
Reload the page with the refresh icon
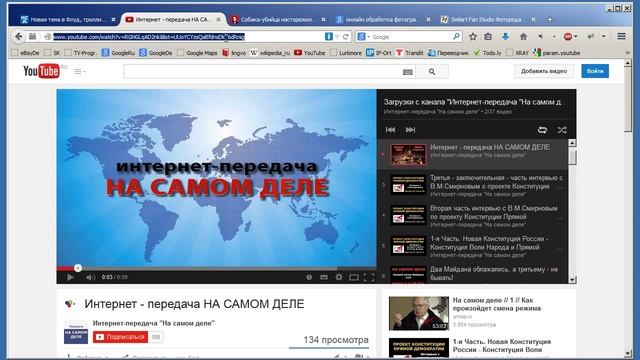[x=346, y=37]
